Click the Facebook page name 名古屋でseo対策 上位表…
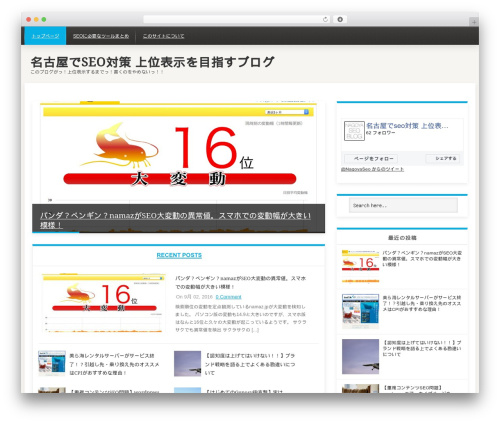The width and height of the screenshot is (500, 423). [x=407, y=126]
